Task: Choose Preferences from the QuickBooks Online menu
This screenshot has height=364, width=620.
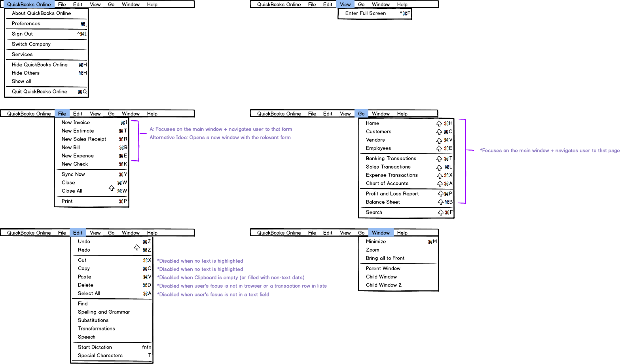Action: pos(46,23)
